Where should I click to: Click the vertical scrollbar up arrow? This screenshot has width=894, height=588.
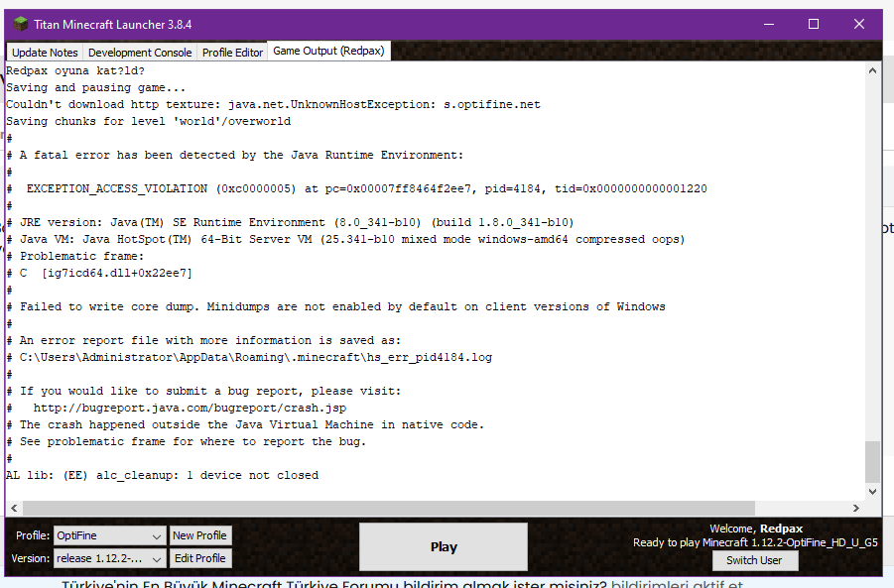(x=872, y=70)
